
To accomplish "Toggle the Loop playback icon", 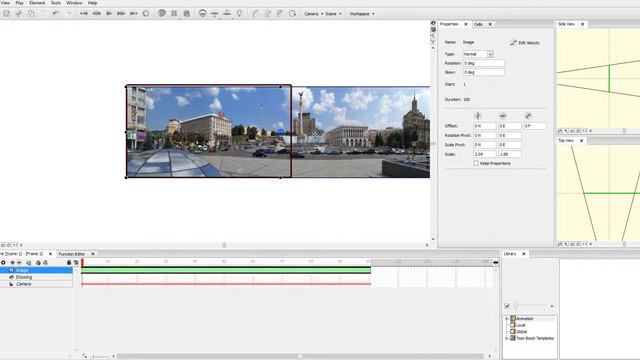I will tap(146, 13).
